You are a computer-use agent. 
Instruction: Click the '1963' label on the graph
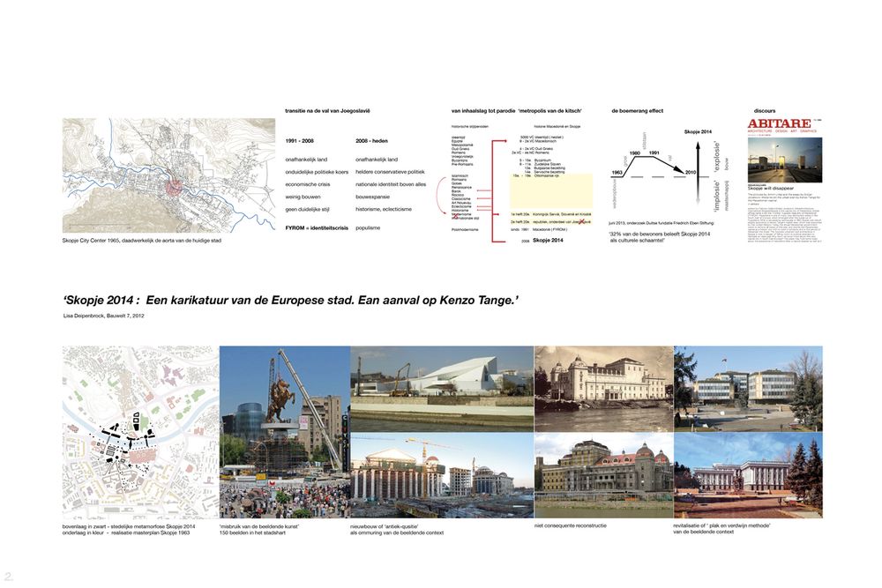(617, 173)
